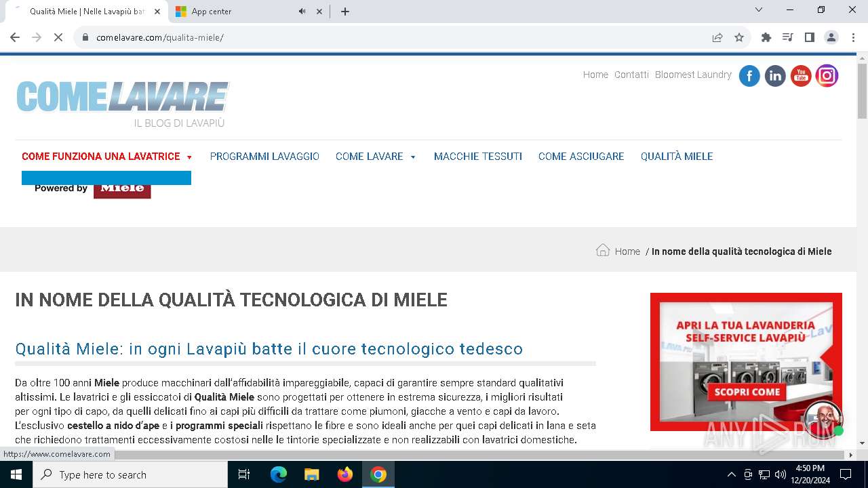Open the Instagram social icon
The height and width of the screenshot is (488, 868).
click(x=827, y=76)
